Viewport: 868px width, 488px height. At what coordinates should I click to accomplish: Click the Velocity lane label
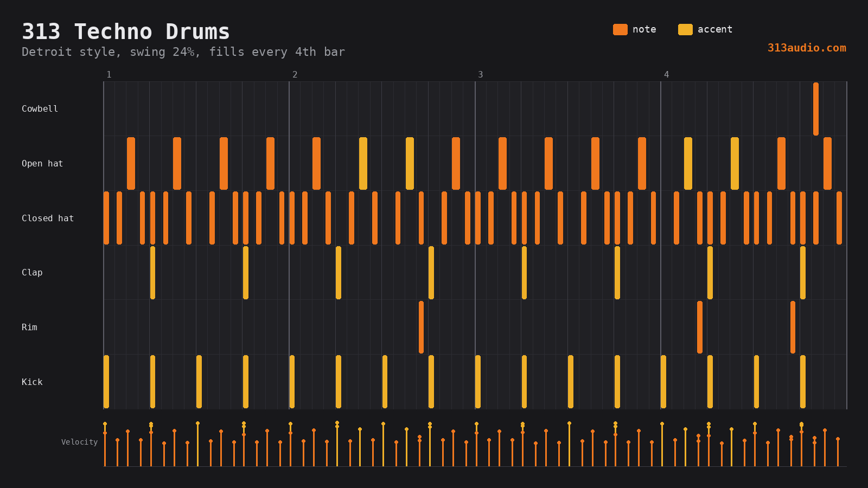[79, 442]
